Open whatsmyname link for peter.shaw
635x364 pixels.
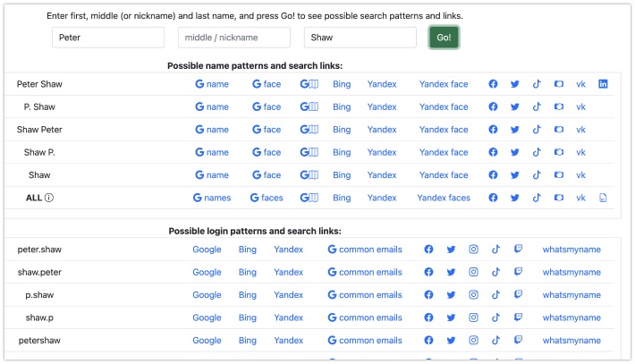pyautogui.click(x=571, y=250)
